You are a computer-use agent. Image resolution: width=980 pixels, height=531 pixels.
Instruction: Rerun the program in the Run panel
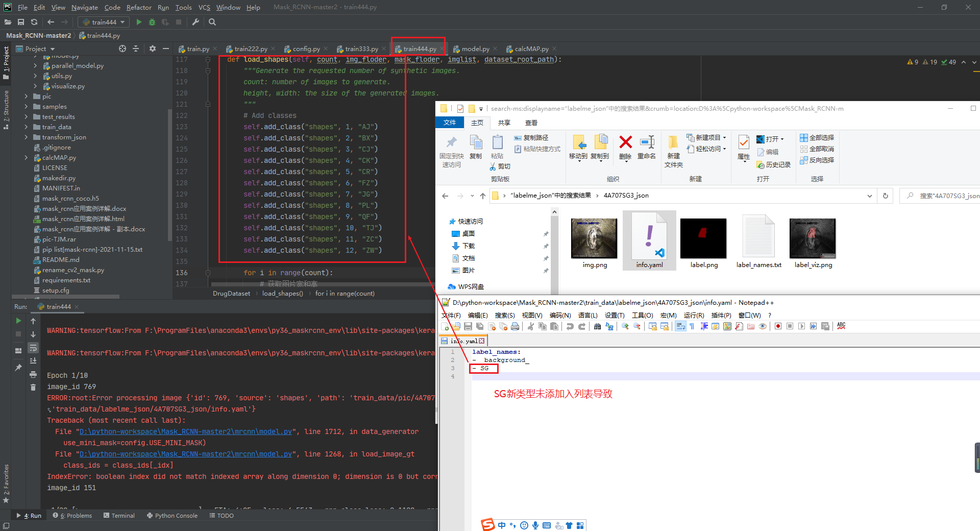(x=18, y=321)
